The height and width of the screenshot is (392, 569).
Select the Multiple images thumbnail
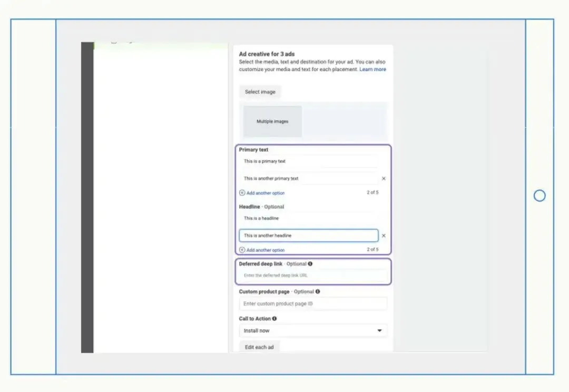(x=272, y=121)
